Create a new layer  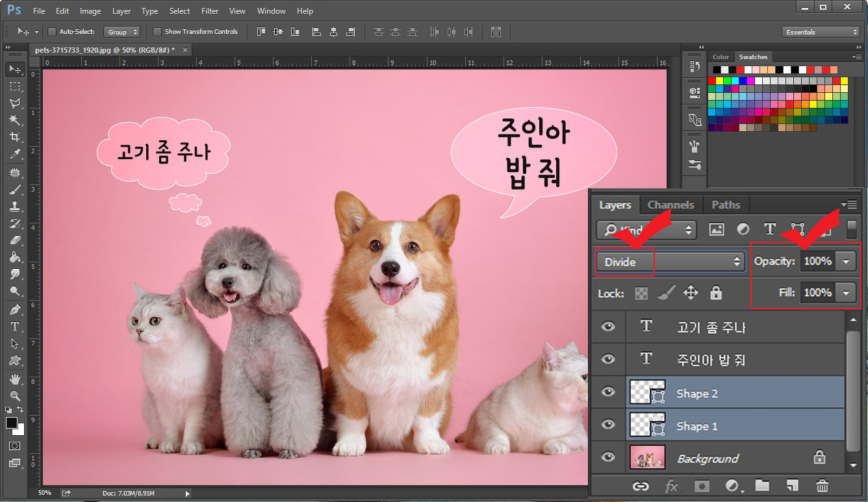pyautogui.click(x=791, y=486)
